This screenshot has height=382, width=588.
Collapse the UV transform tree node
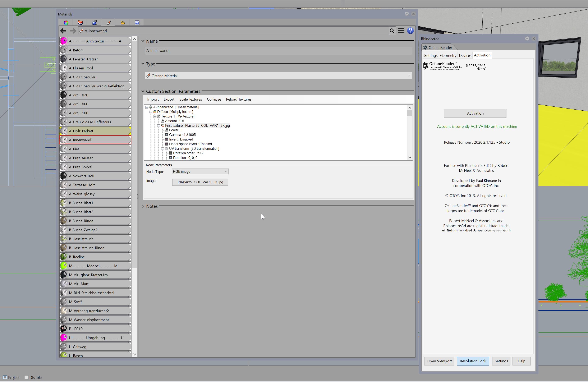tap(162, 149)
